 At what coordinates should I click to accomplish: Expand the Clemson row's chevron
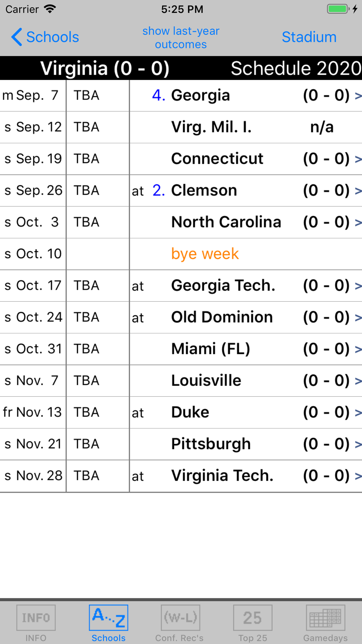(x=358, y=191)
